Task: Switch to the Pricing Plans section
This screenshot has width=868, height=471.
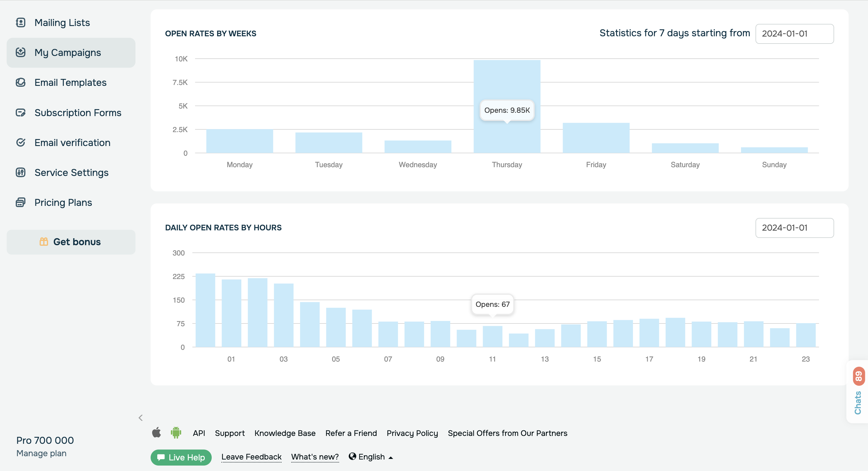Action: [x=63, y=203]
